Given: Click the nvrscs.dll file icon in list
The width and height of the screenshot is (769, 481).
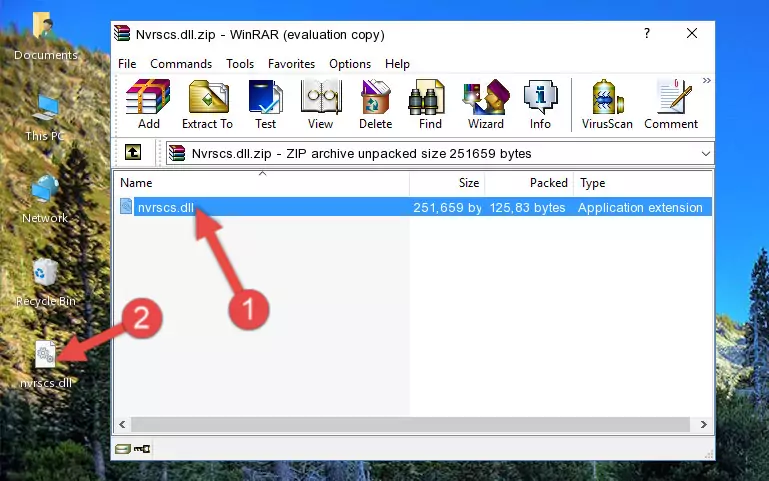Looking at the screenshot, I should 126,207.
